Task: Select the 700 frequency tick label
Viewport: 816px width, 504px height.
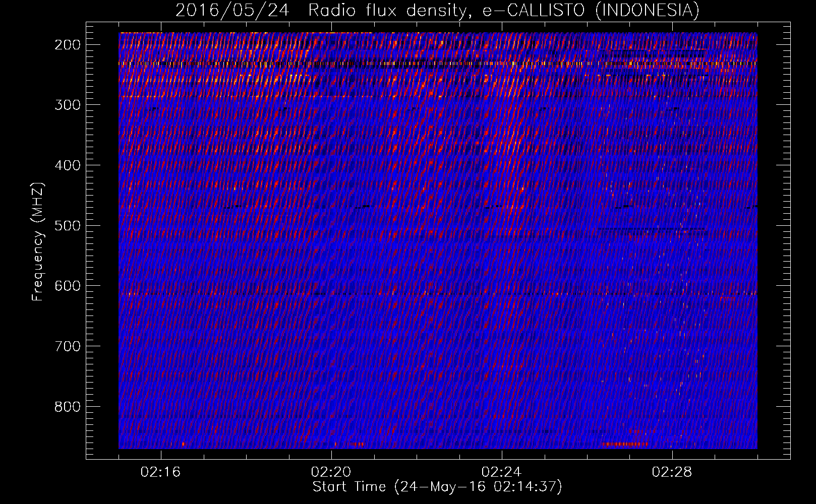Action: pos(68,347)
